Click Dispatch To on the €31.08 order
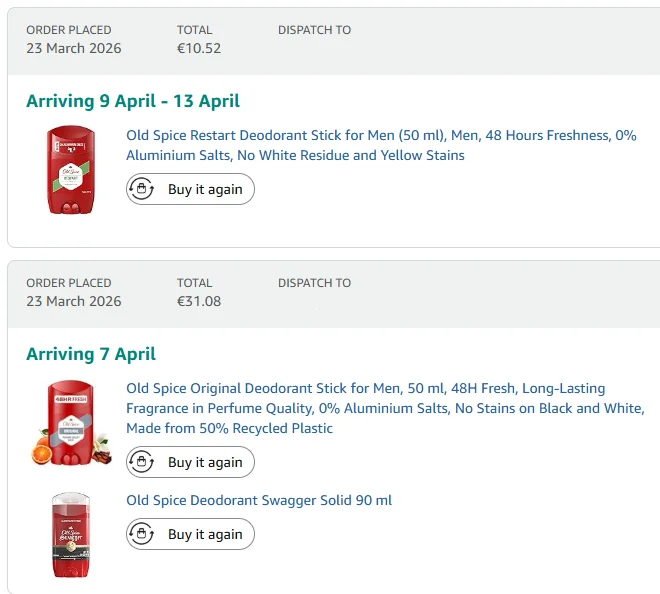 314,283
